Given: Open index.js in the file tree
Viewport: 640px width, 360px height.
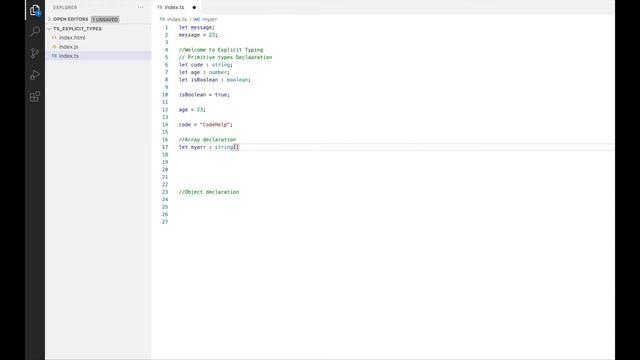Looking at the screenshot, I should click(68, 47).
